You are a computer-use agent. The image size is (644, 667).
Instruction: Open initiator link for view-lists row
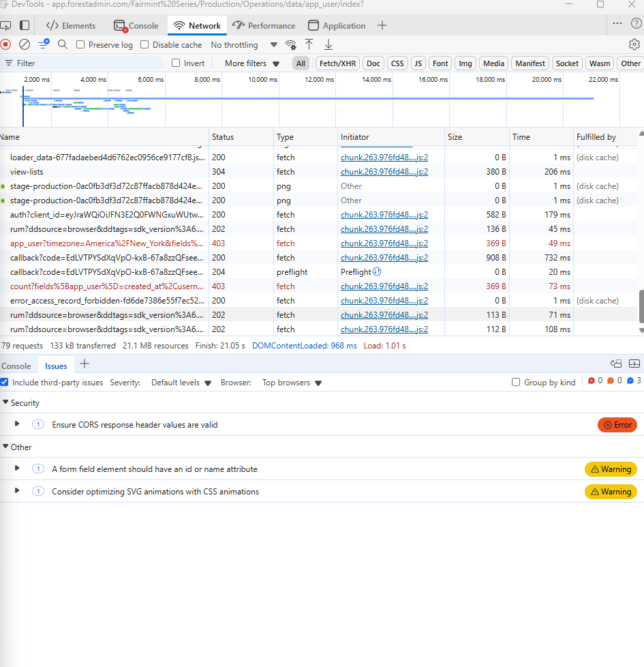pyautogui.click(x=384, y=172)
